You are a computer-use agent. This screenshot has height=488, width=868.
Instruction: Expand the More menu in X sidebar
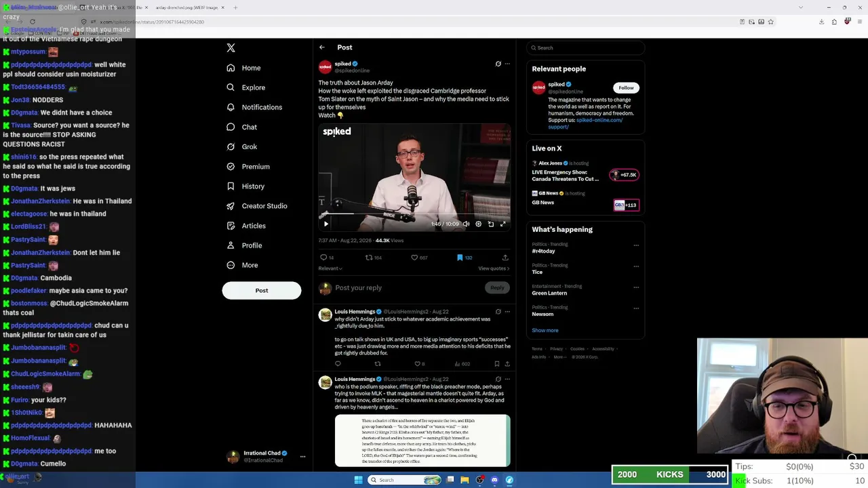click(x=242, y=265)
